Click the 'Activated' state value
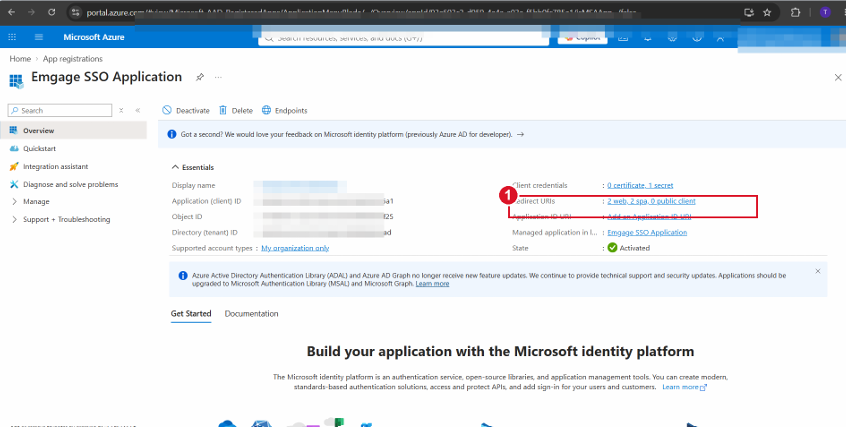 pos(634,248)
